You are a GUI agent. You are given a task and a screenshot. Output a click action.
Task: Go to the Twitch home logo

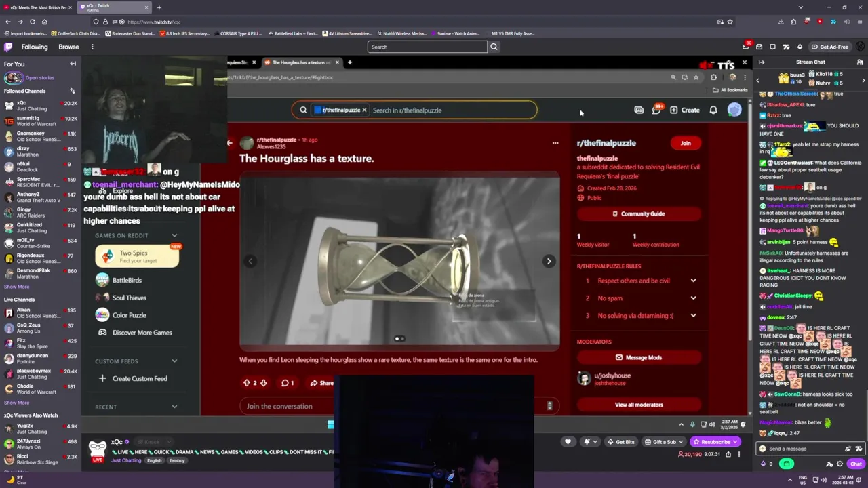click(x=8, y=47)
